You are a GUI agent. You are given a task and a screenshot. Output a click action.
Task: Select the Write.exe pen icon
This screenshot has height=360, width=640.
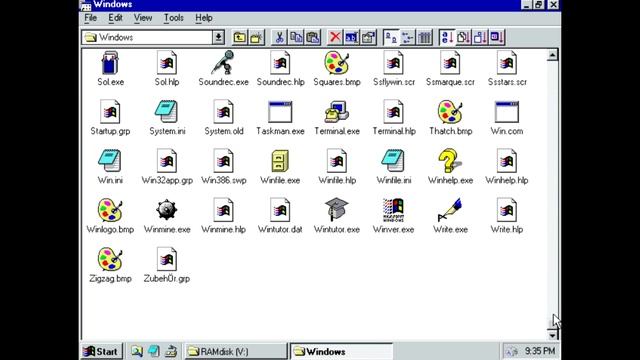450,210
